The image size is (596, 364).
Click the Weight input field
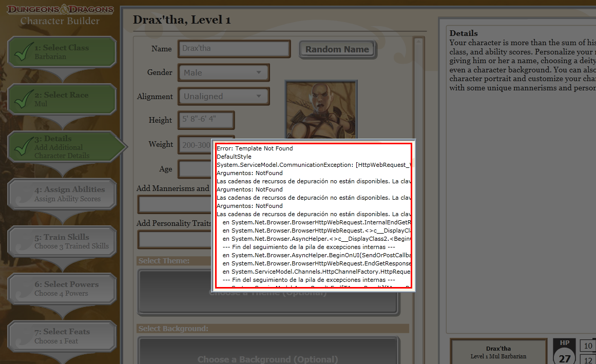(x=195, y=145)
